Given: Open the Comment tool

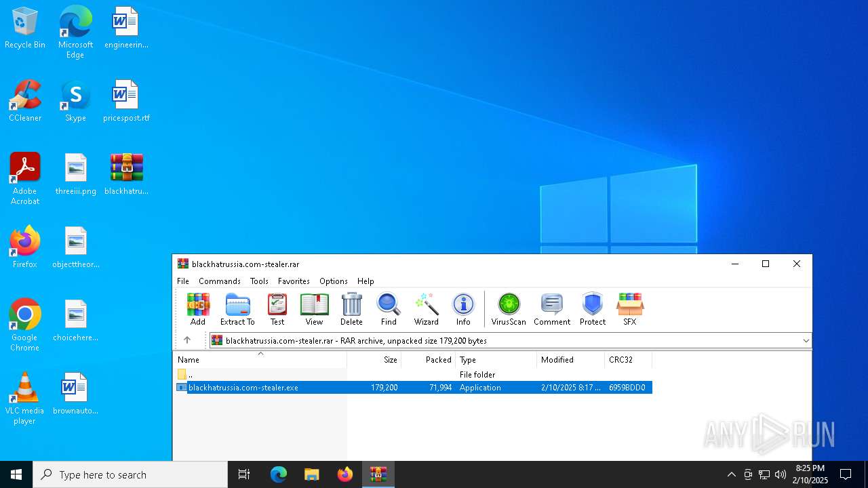Looking at the screenshot, I should 552,309.
